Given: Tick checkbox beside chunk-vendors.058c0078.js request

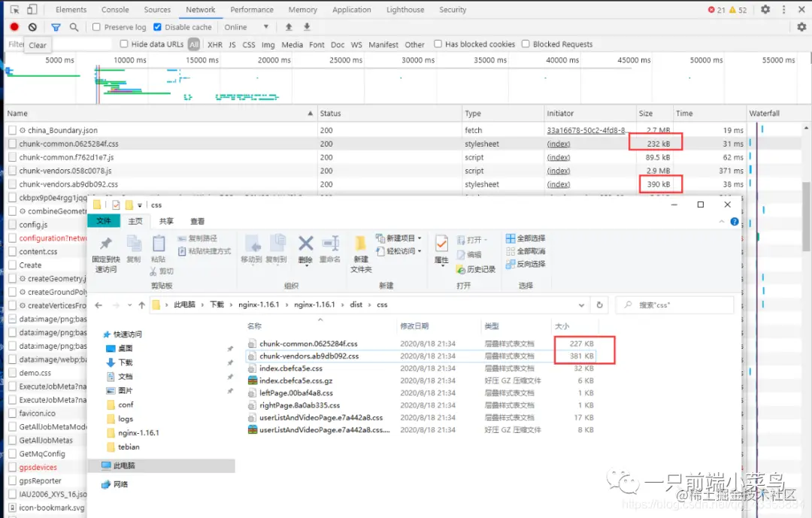Looking at the screenshot, I should pos(13,171).
